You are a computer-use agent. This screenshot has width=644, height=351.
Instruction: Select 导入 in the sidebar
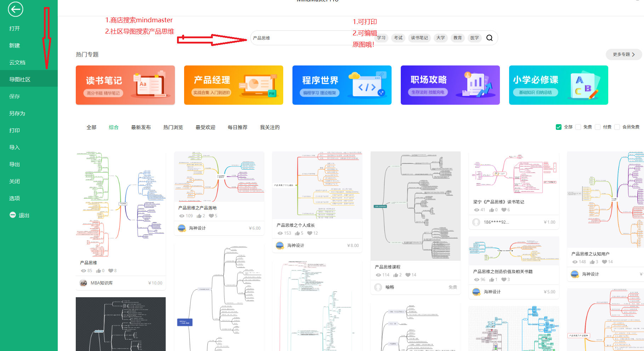pyautogui.click(x=29, y=147)
